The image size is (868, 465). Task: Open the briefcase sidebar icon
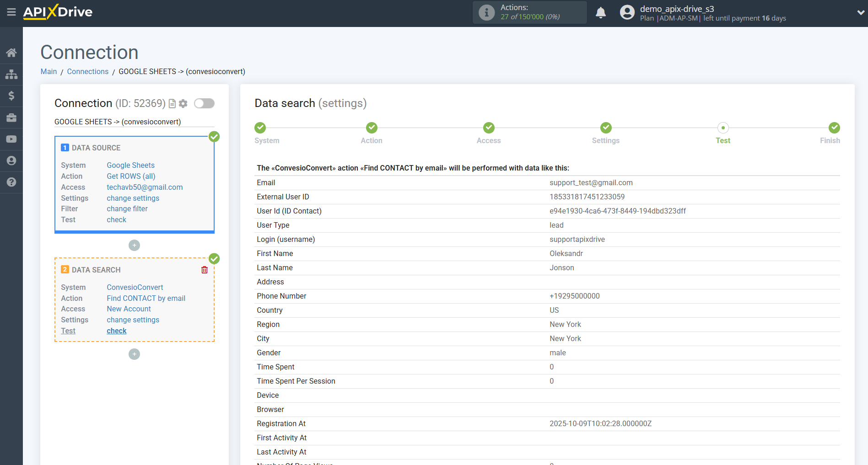coord(11,118)
